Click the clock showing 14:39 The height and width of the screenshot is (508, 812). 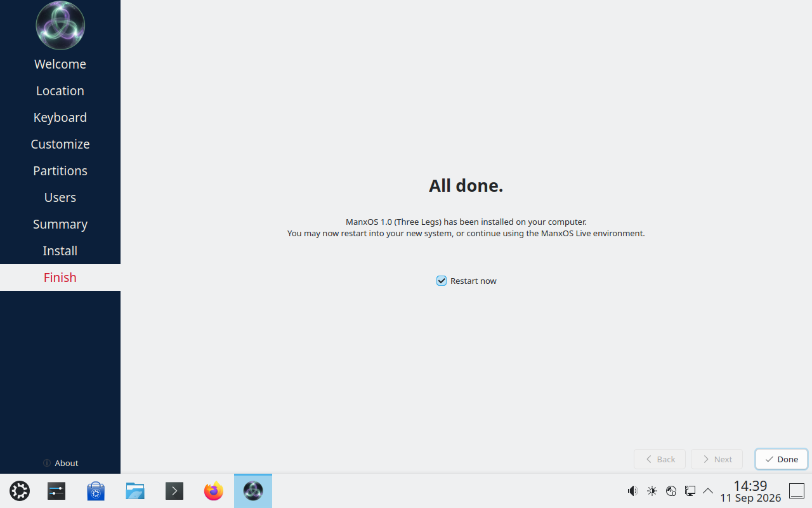click(x=750, y=486)
